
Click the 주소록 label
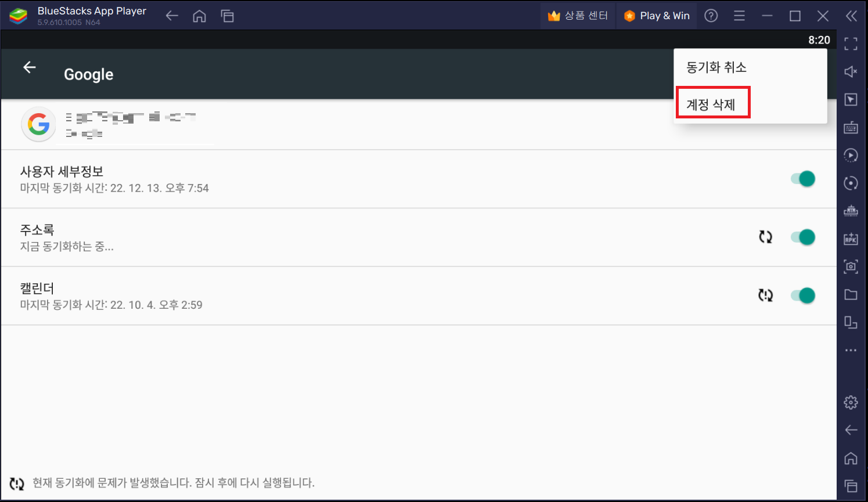point(37,230)
